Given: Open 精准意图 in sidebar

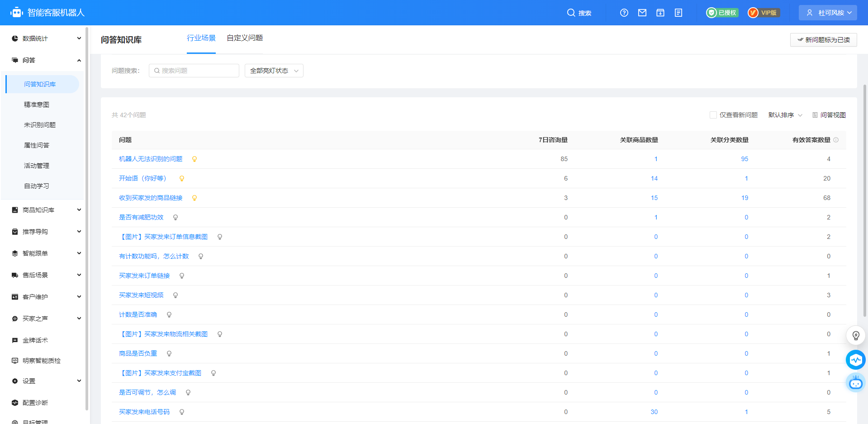Looking at the screenshot, I should pyautogui.click(x=37, y=105).
